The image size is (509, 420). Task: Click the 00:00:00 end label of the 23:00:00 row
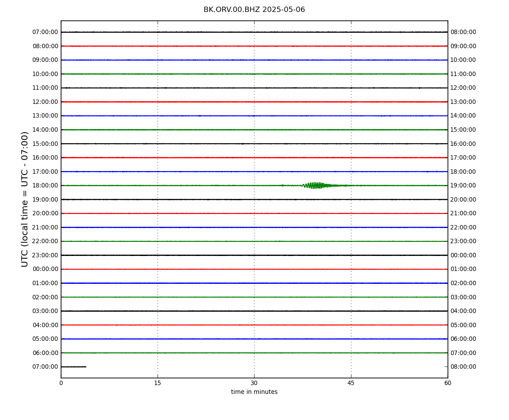coord(463,255)
